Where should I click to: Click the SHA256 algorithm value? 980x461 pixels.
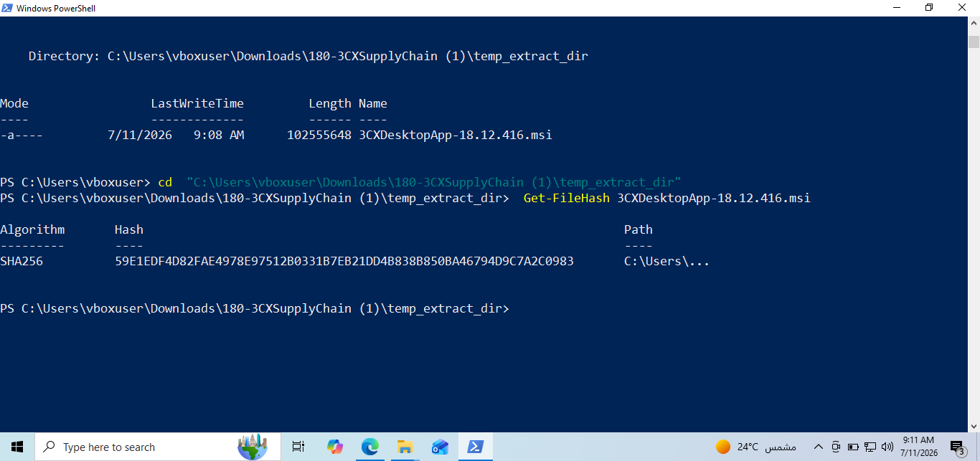[22, 261]
